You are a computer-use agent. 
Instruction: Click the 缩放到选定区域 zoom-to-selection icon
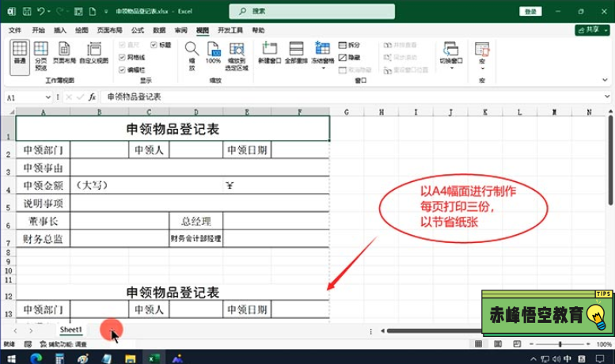[x=237, y=53]
